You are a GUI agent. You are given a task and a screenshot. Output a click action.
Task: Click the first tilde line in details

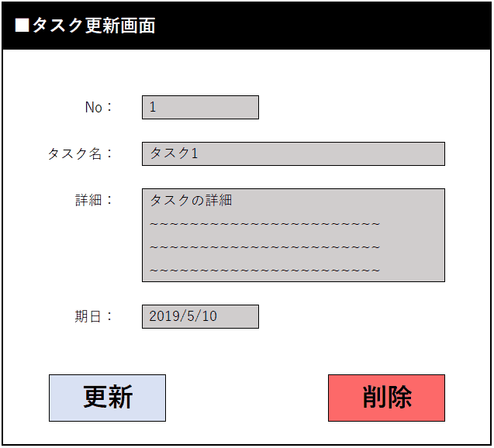point(264,225)
